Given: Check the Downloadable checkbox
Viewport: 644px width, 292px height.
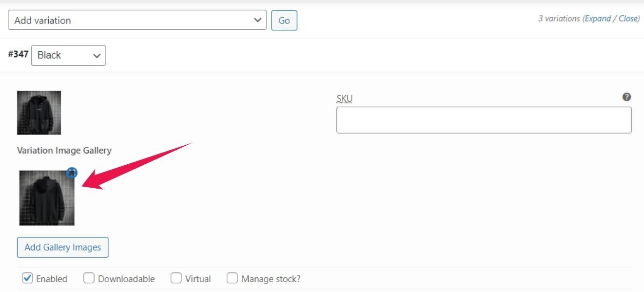Looking at the screenshot, I should (89, 278).
